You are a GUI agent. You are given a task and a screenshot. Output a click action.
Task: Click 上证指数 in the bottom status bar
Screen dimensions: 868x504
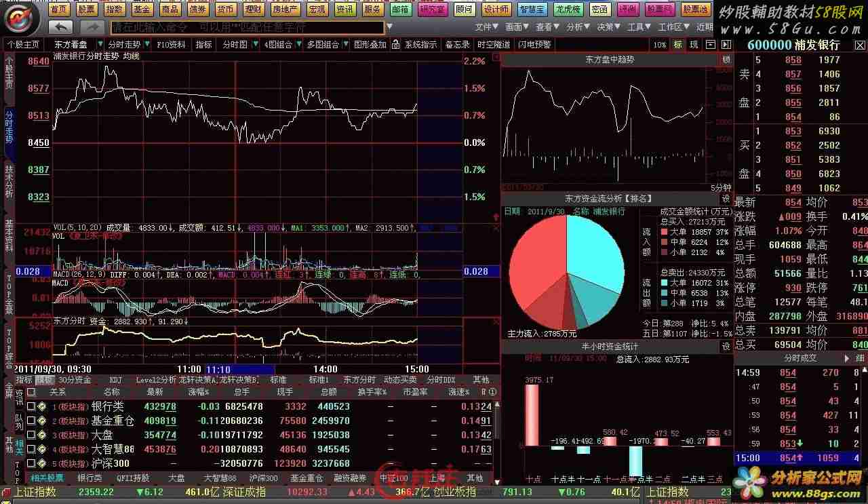coord(35,492)
